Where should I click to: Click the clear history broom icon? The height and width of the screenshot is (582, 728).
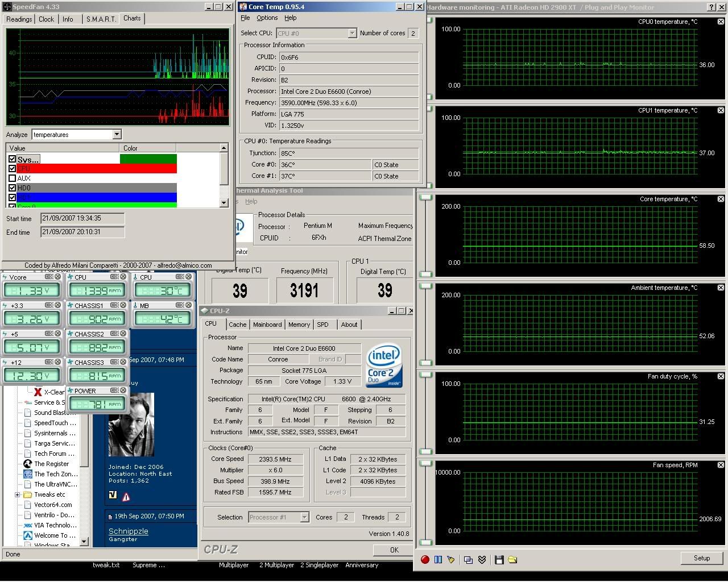click(451, 560)
